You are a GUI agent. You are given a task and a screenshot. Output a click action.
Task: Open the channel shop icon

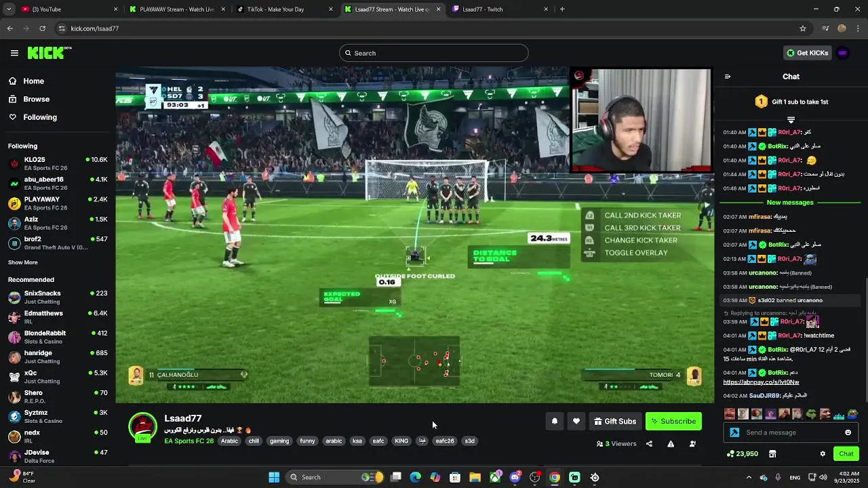(772, 454)
